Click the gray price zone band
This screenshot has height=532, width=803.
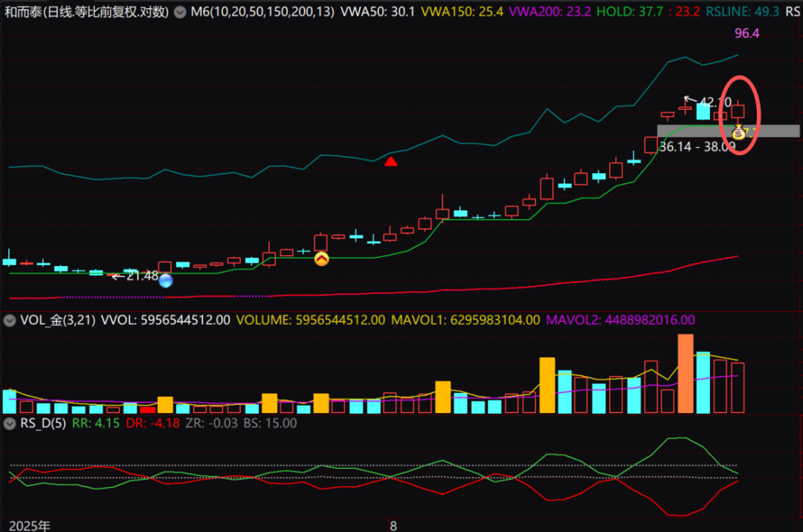pos(728,131)
